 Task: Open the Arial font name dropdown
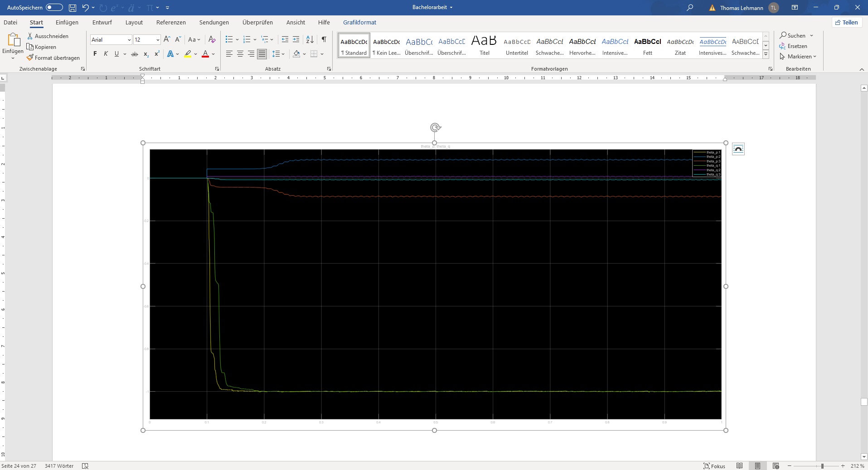coord(129,40)
